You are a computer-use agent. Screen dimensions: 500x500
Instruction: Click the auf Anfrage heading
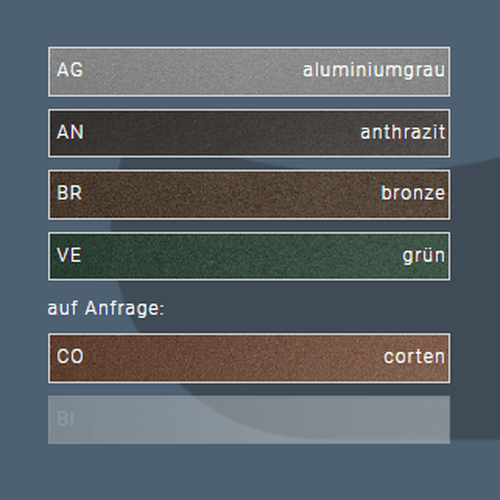pyautogui.click(x=106, y=308)
